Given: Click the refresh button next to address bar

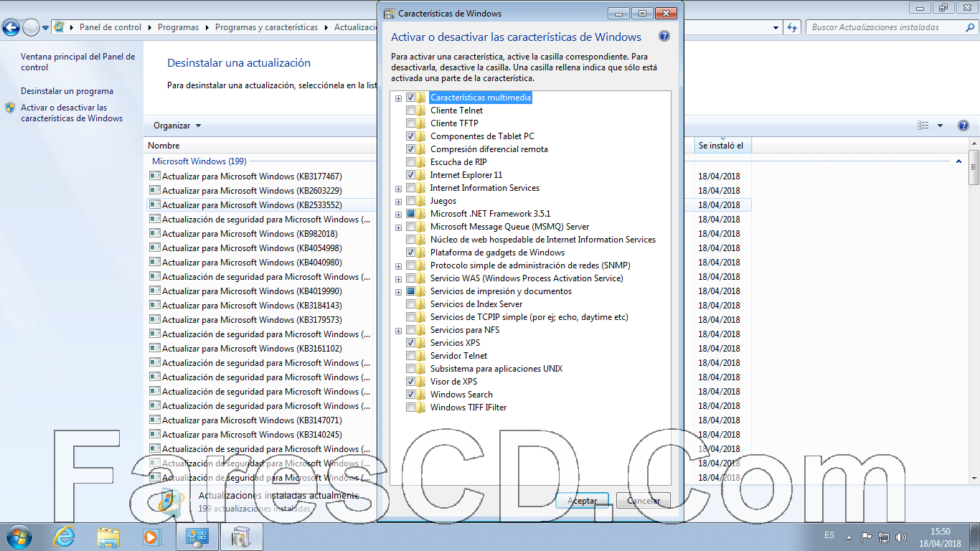Looking at the screenshot, I should point(792,27).
